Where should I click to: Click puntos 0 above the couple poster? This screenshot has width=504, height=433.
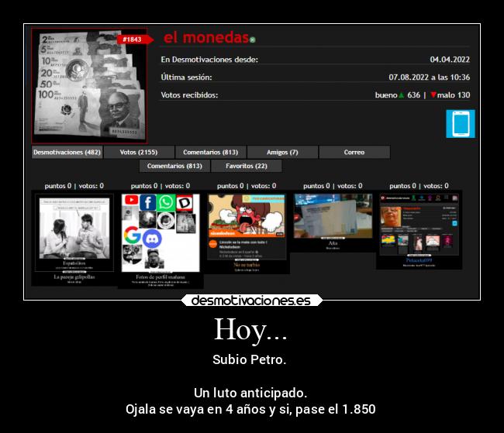[x=58, y=186]
